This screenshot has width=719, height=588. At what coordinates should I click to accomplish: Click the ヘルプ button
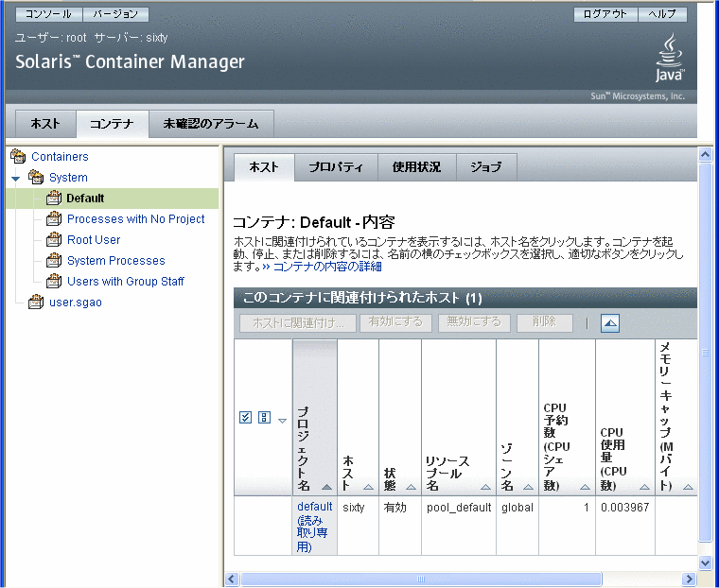[x=662, y=14]
